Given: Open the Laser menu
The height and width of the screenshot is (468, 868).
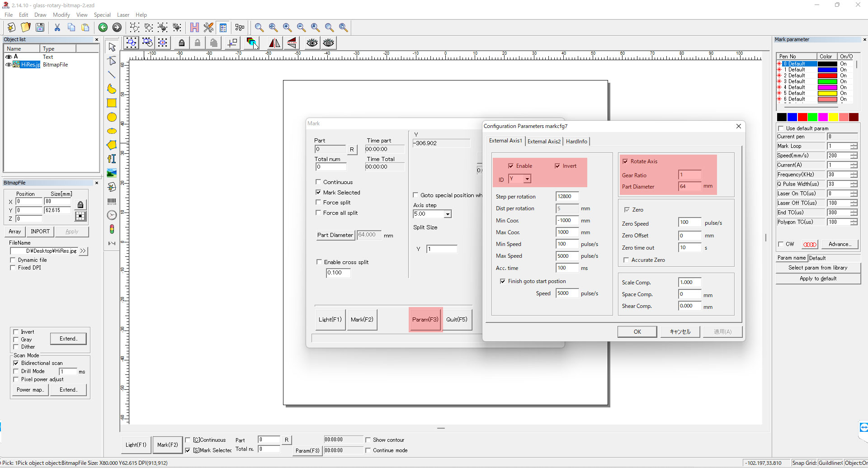Looking at the screenshot, I should (123, 15).
